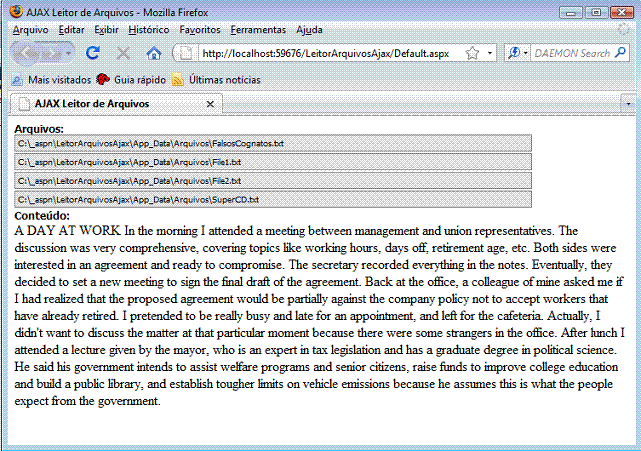Screen dimensions: 641x451
Task: Close the AJAX Leitor de Arquivos tab
Action: click(x=210, y=104)
